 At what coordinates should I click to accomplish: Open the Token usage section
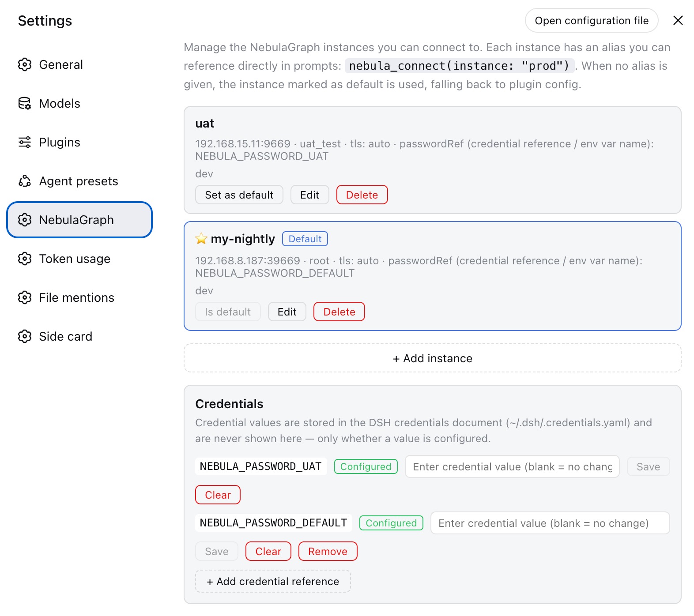coord(79,259)
